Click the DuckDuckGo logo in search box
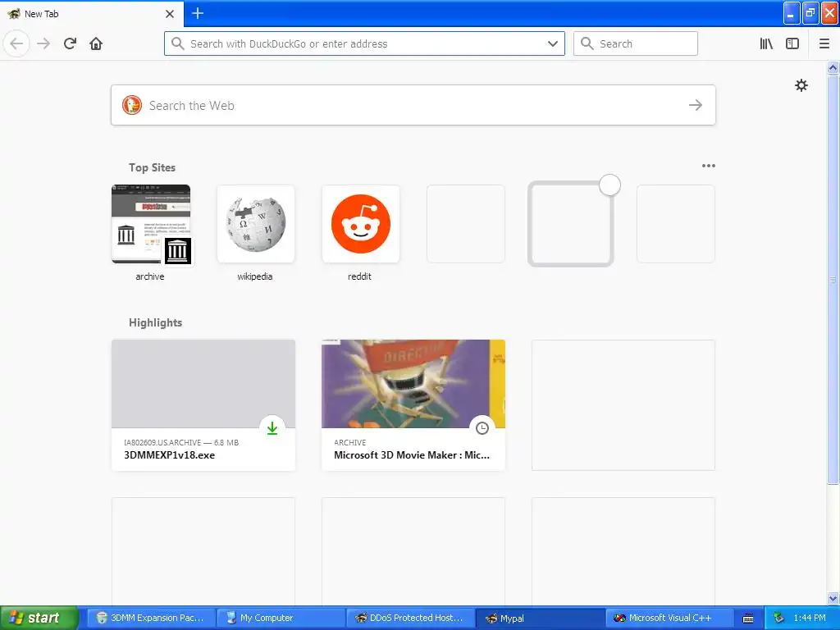Screen dimensions: 840x630 click(132, 105)
